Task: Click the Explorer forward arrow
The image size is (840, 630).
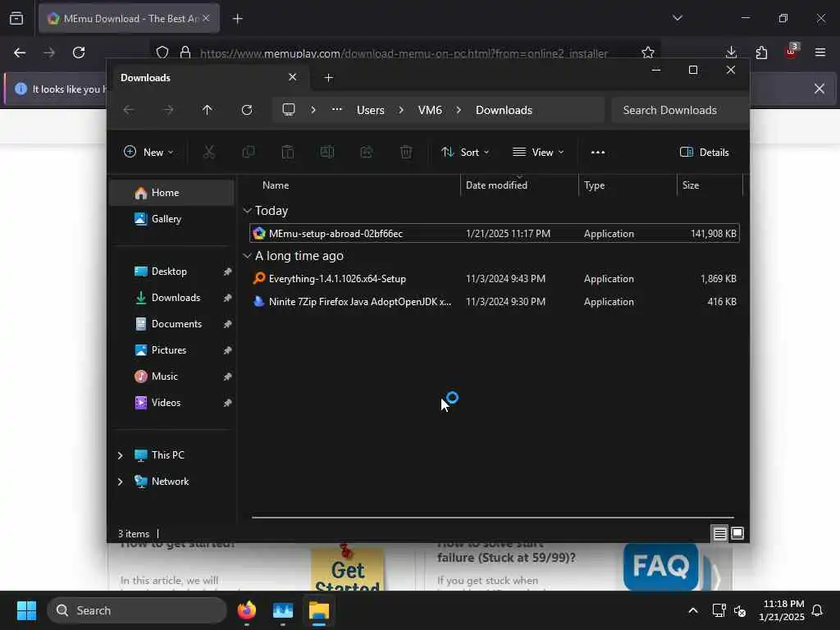Action: (x=168, y=110)
